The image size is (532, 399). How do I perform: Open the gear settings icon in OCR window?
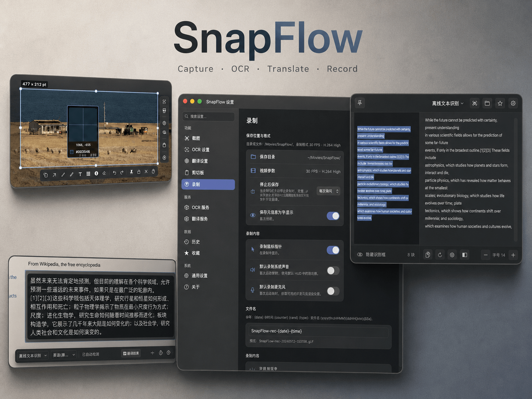click(x=513, y=103)
